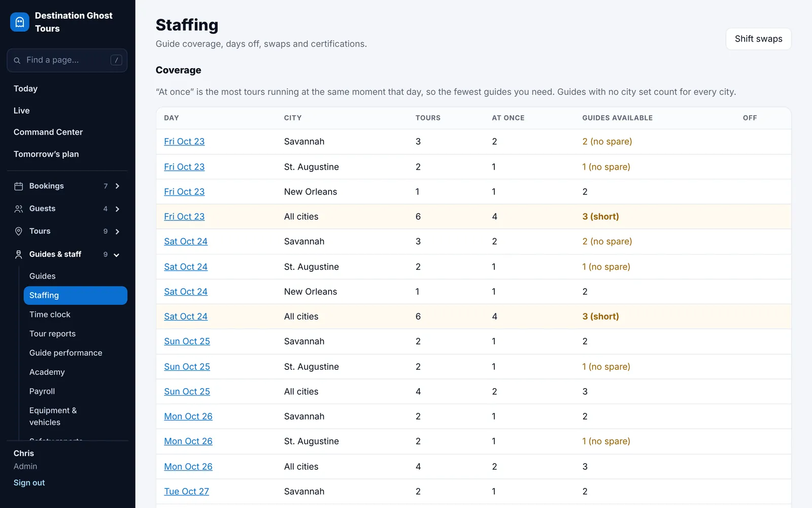Viewport: 812px width, 508px height.
Task: Open Sun Oct 25 link in Savannah row
Action: tap(187, 342)
